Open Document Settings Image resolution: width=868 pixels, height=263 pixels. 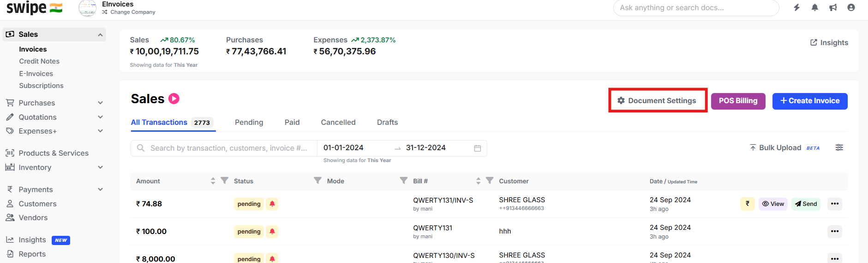[658, 101]
